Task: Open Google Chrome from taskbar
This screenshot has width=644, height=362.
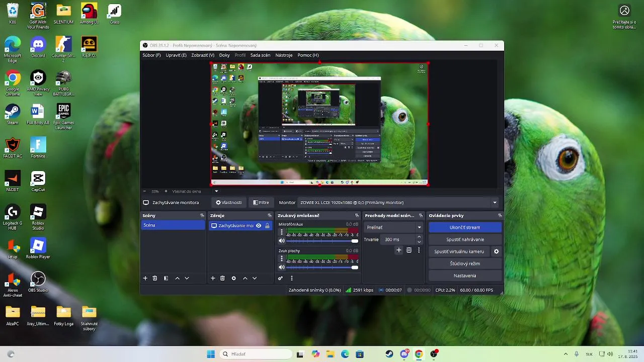Action: (x=419, y=354)
